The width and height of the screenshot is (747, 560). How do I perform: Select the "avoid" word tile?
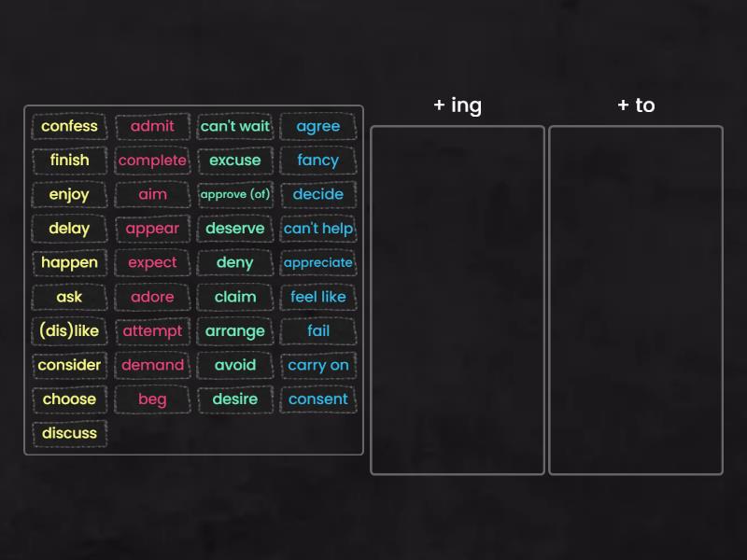click(x=234, y=365)
